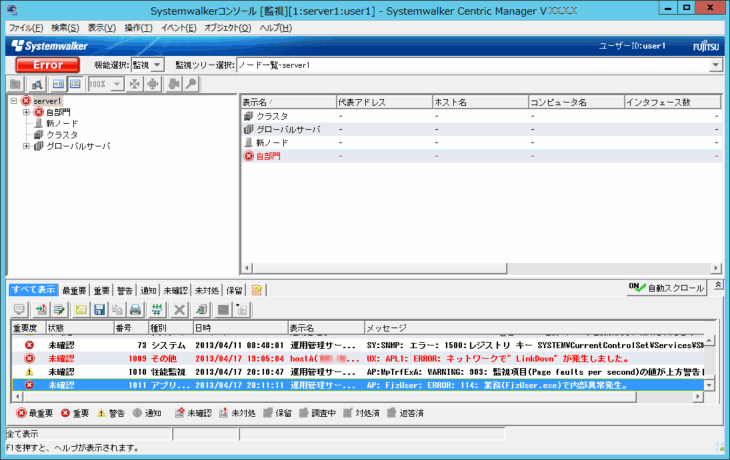Image resolution: width=730 pixels, height=460 pixels.
Task: Click the expand outward arrows icon
Action: coord(152,84)
